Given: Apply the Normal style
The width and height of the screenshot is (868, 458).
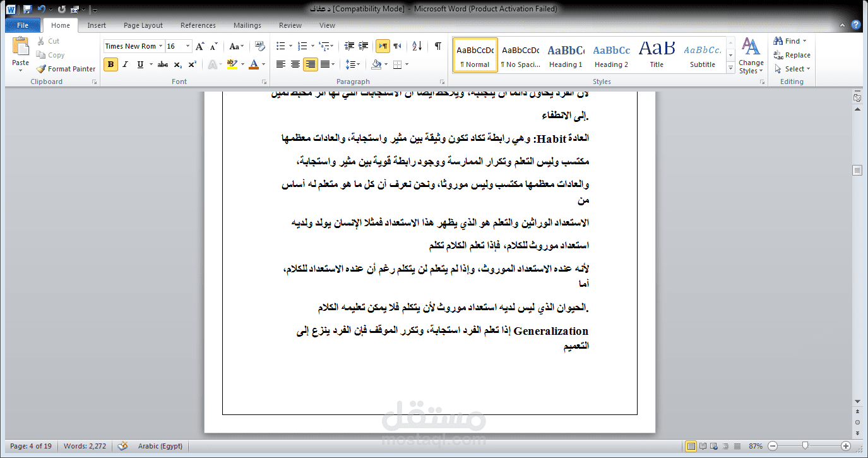Looking at the screenshot, I should click(x=475, y=55).
